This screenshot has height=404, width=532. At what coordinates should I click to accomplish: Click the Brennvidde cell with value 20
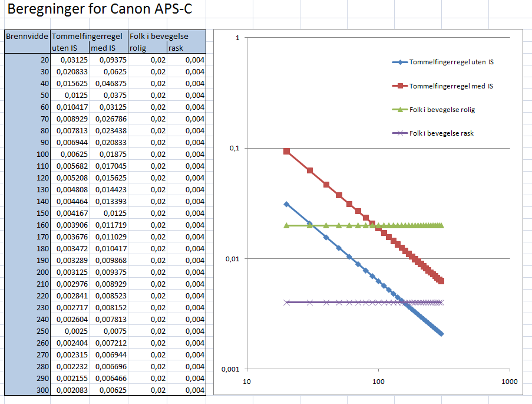(27, 60)
